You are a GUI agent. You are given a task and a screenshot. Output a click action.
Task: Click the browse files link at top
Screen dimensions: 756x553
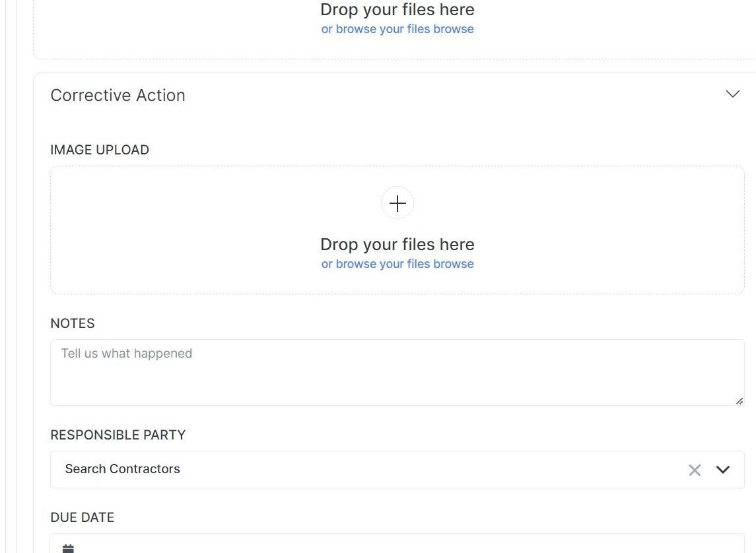tap(397, 29)
